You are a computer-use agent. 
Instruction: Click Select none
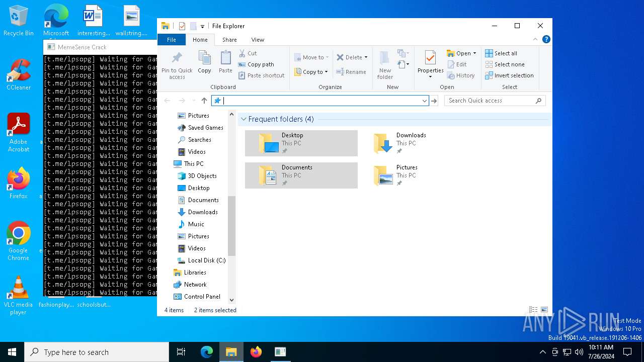point(505,64)
